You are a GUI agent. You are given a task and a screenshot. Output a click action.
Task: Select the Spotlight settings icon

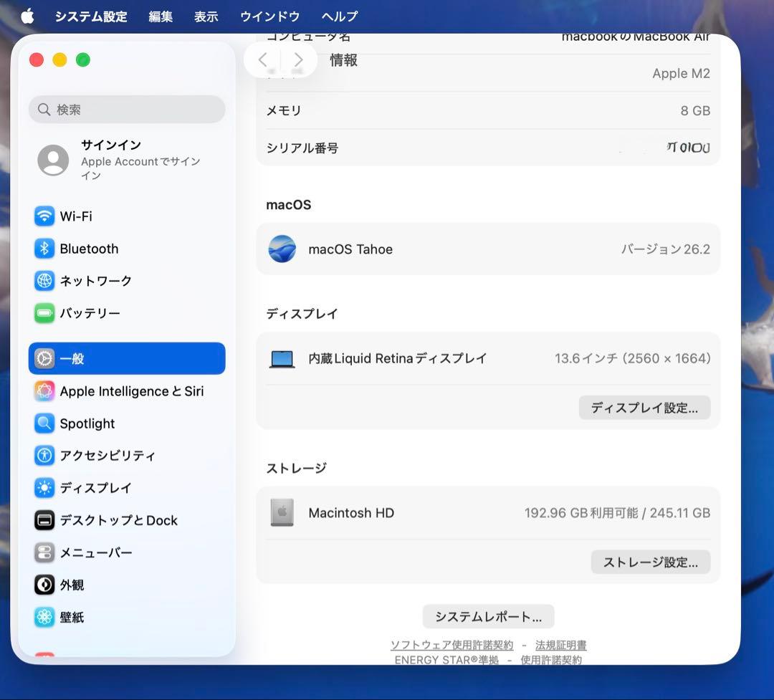(x=87, y=423)
